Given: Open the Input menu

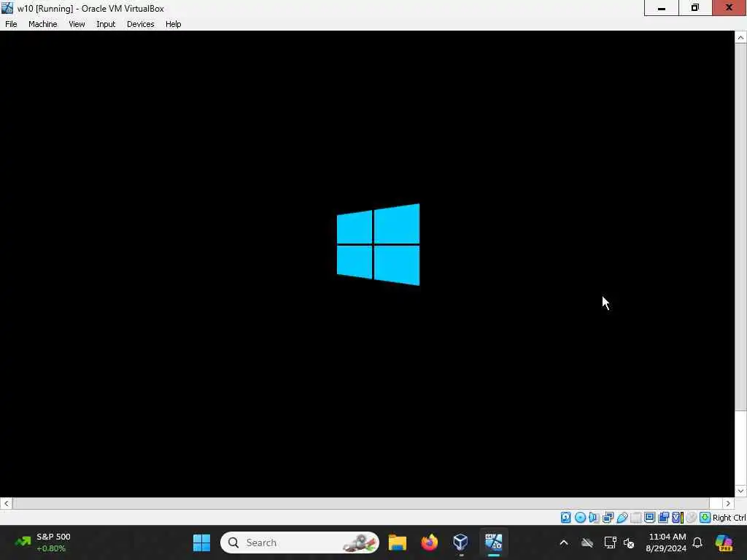Looking at the screenshot, I should pos(106,24).
